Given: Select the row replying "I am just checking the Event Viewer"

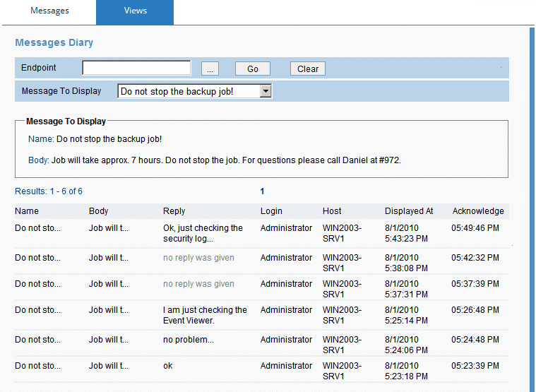Looking at the screenshot, I should click(x=205, y=315).
